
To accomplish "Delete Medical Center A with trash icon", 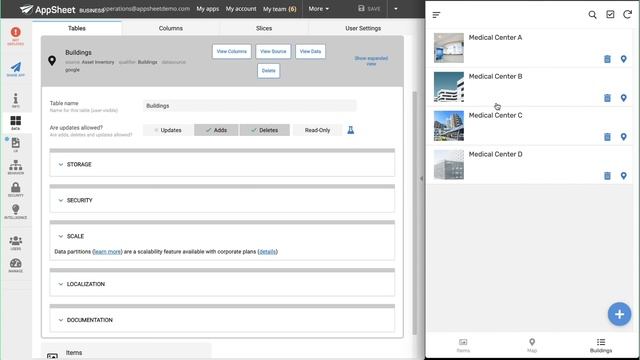I will tap(607, 59).
